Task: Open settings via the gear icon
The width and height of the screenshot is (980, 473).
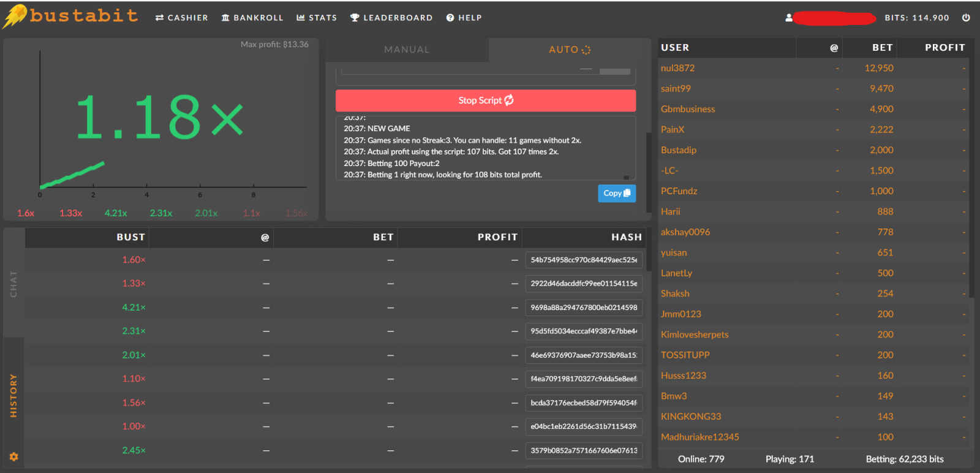Action: tap(13, 457)
